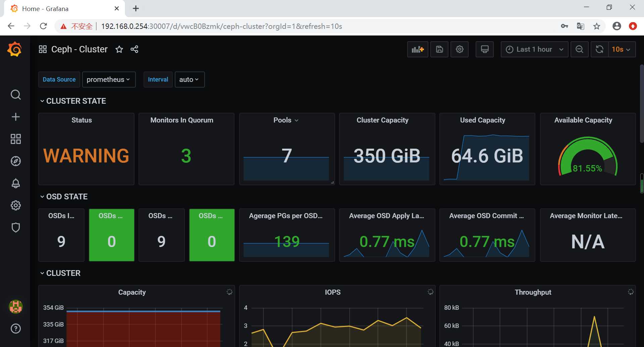Click the user avatar in sidebar
This screenshot has height=347, width=644.
click(16, 306)
